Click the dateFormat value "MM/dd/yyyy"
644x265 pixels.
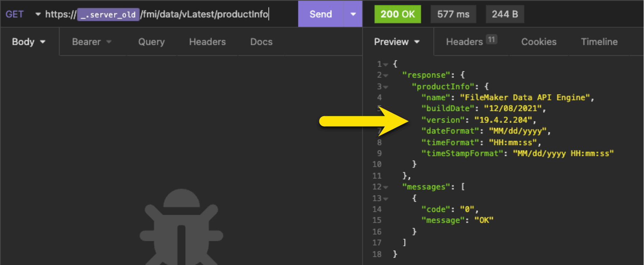coord(518,131)
